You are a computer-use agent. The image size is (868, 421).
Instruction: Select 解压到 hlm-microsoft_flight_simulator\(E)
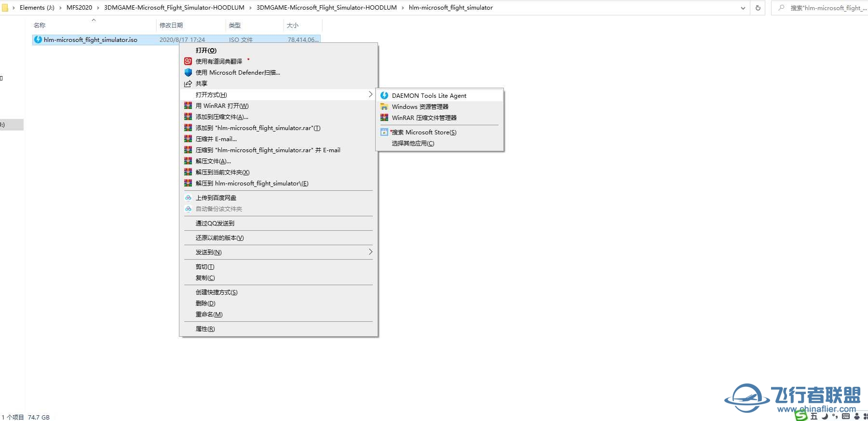click(x=278, y=183)
